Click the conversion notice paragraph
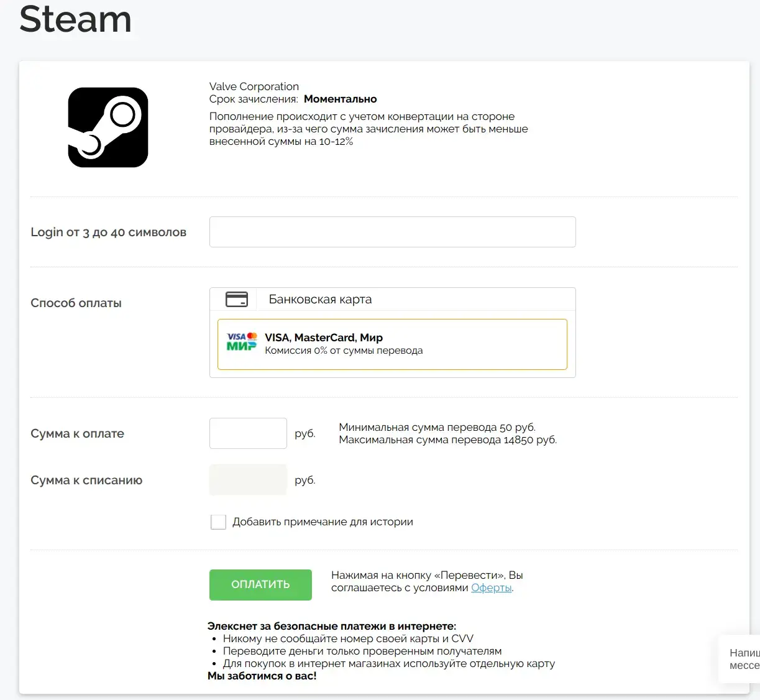This screenshot has height=700, width=760. tap(369, 129)
